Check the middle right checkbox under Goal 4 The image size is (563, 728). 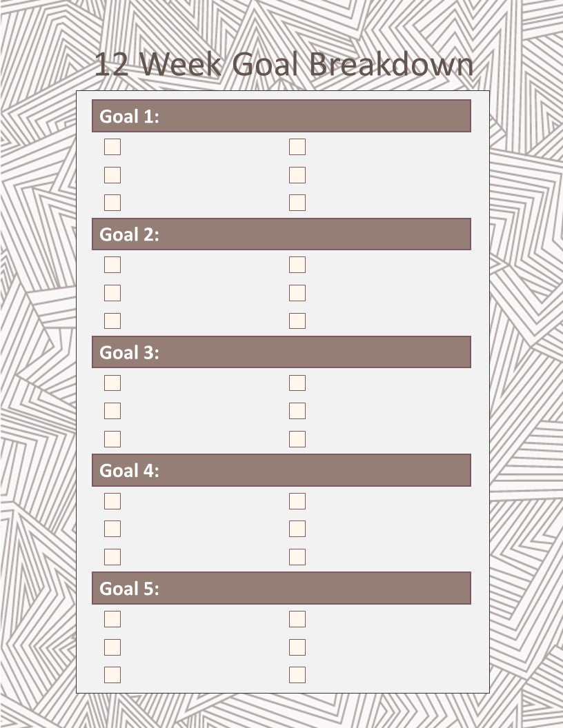pos(297,529)
